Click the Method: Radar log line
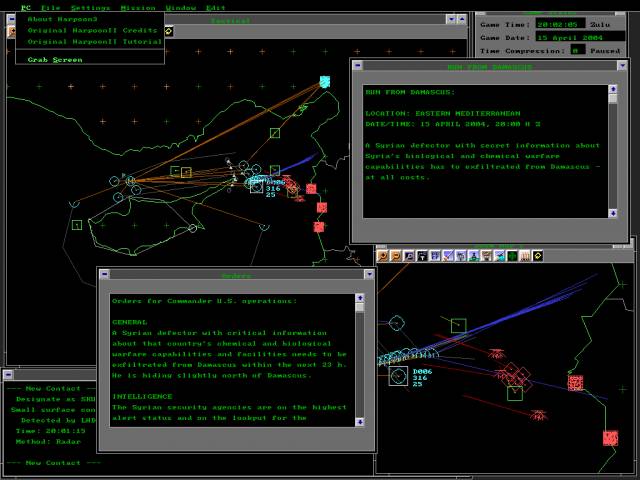Viewport: 640px width, 480px height. click(x=48, y=441)
